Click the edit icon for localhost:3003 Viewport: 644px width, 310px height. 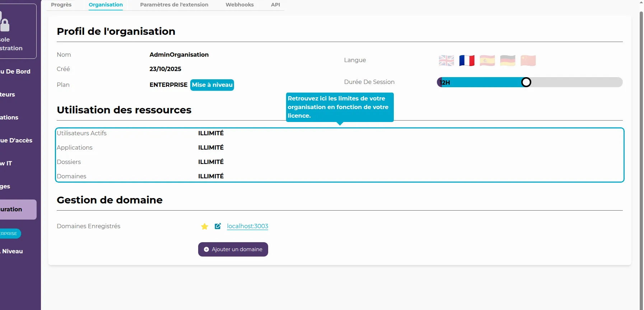coord(218,226)
